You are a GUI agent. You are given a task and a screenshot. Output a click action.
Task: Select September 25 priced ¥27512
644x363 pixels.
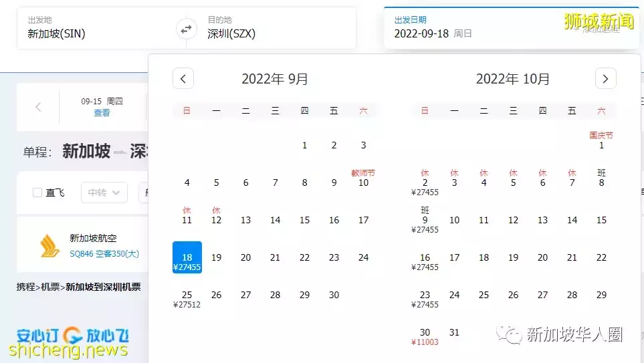click(x=187, y=298)
